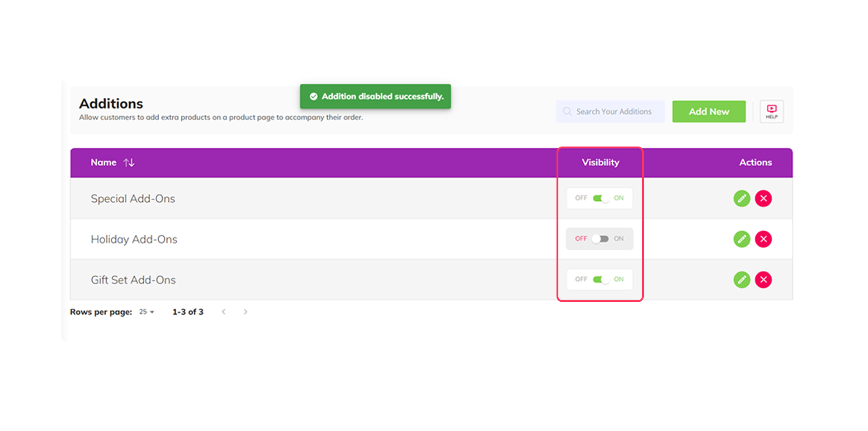Click the checkmark in the success banner

314,96
